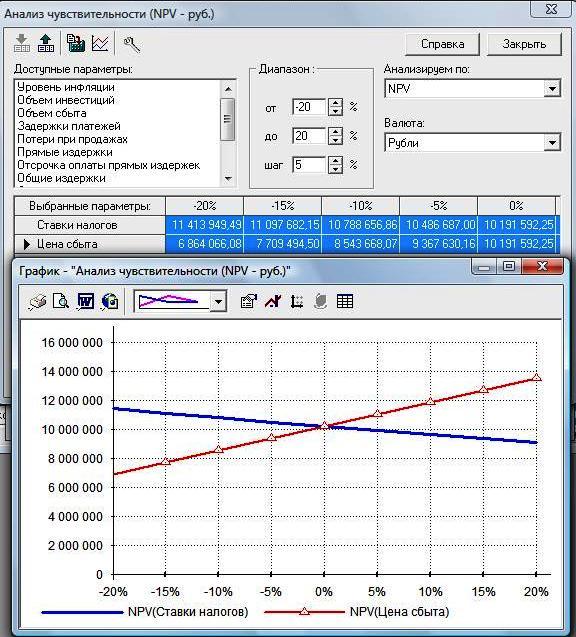Click the cell 8 543 668,07
This screenshot has width=576, height=637.
360,244
